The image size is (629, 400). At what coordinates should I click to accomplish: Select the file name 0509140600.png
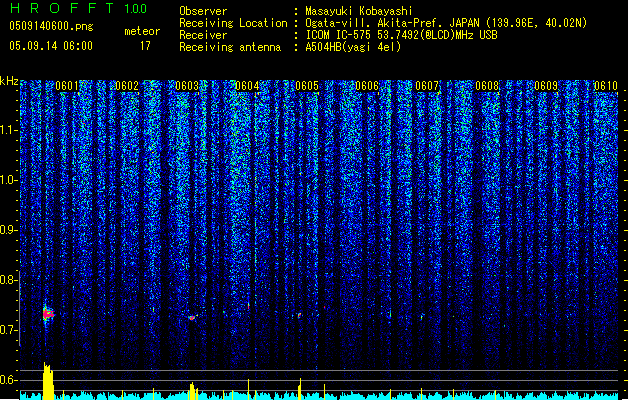pos(51,26)
